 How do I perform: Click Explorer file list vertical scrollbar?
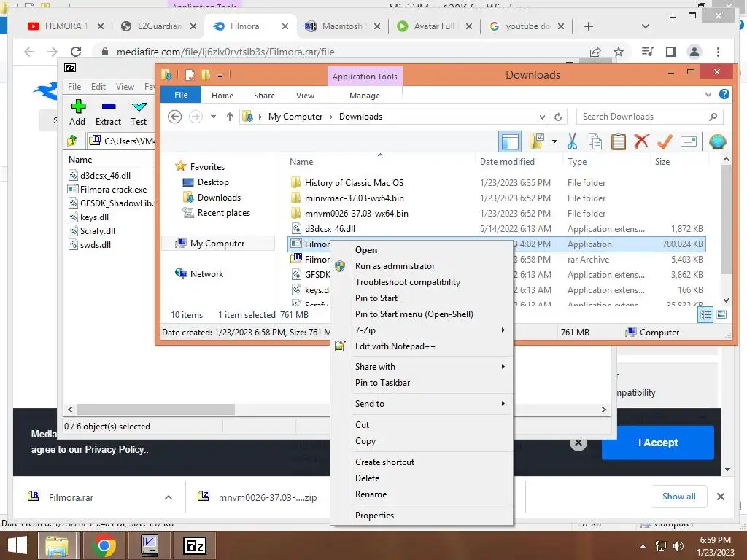tap(726, 219)
